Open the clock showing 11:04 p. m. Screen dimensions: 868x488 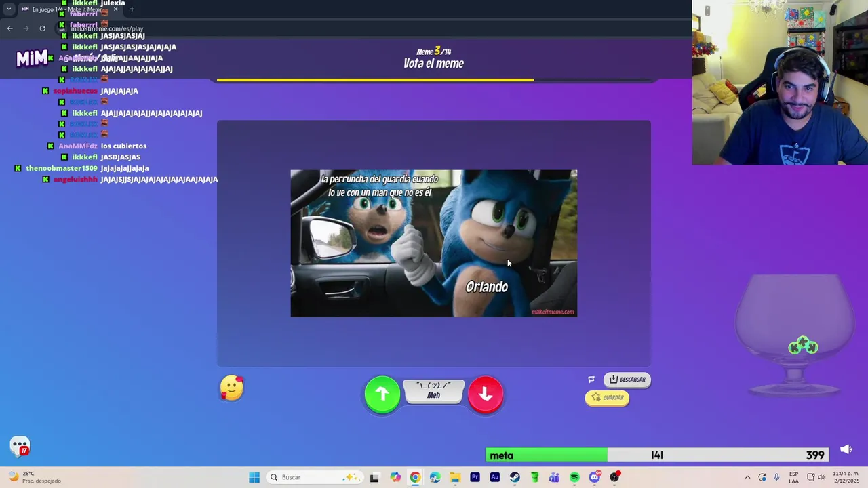846,477
